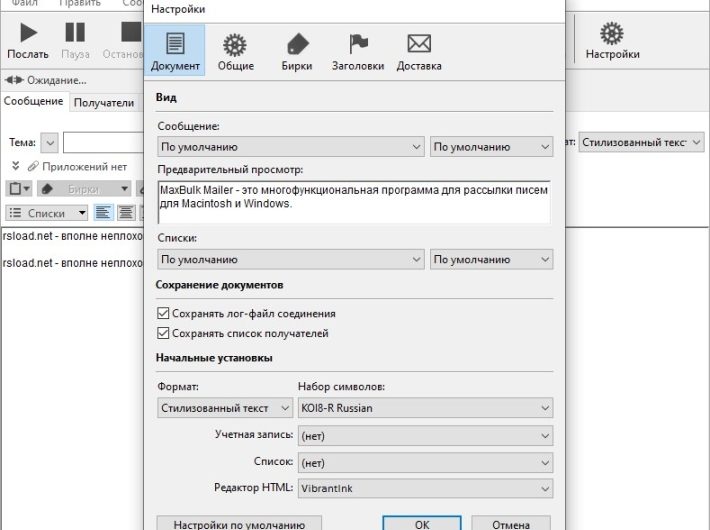This screenshot has width=710, height=530.
Task: Open Format dropdown (Стилизованный текст) in dialog
Action: (x=225, y=408)
